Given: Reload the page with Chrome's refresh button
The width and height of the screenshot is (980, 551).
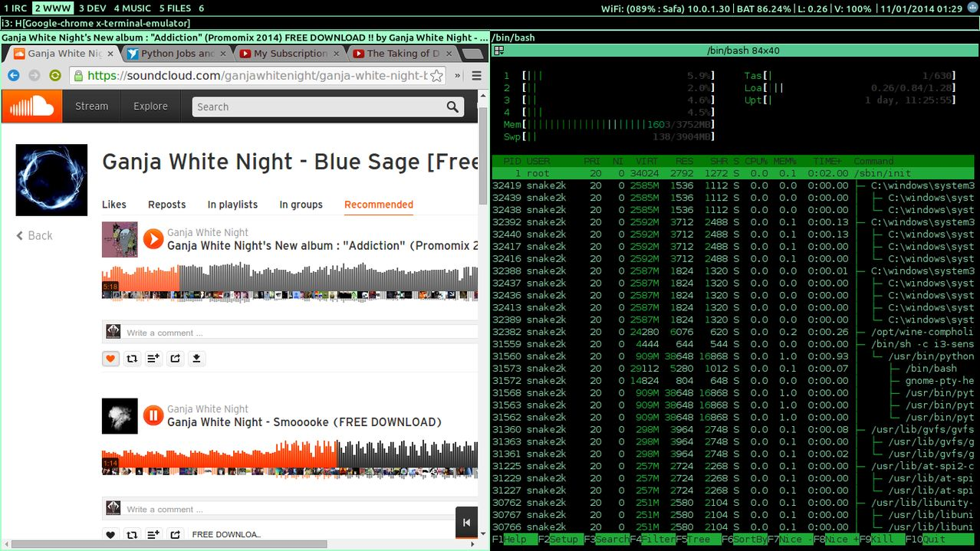Looking at the screenshot, I should pyautogui.click(x=54, y=75).
